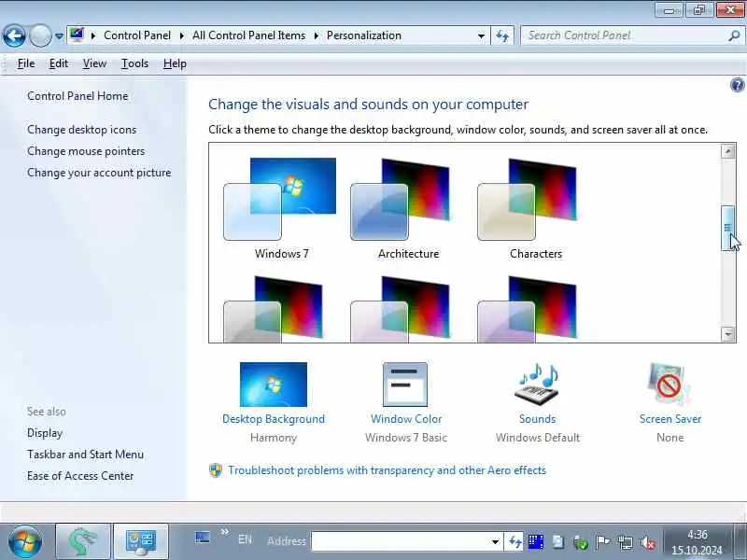Screen dimensions: 747x560
Task: Click the Screen Saver link text
Action: click(x=670, y=419)
